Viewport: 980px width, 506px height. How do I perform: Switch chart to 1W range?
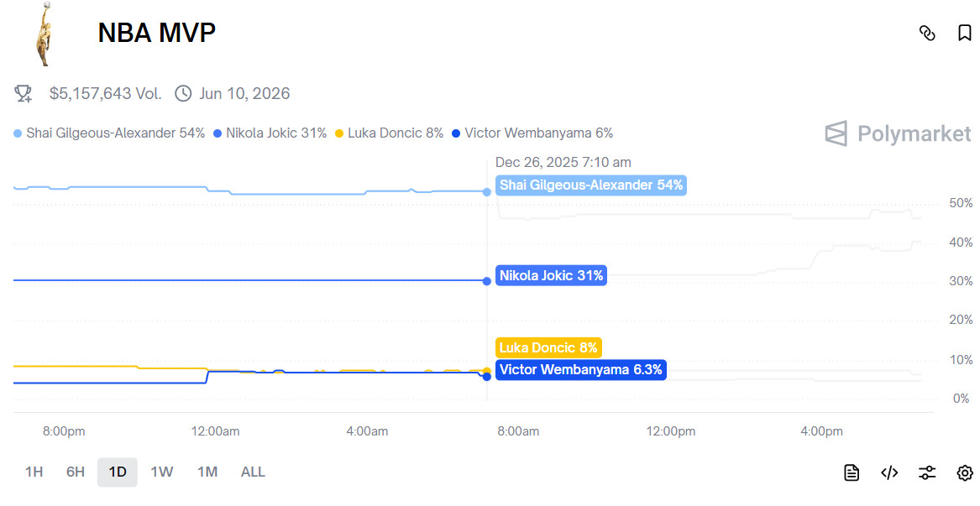coord(162,472)
